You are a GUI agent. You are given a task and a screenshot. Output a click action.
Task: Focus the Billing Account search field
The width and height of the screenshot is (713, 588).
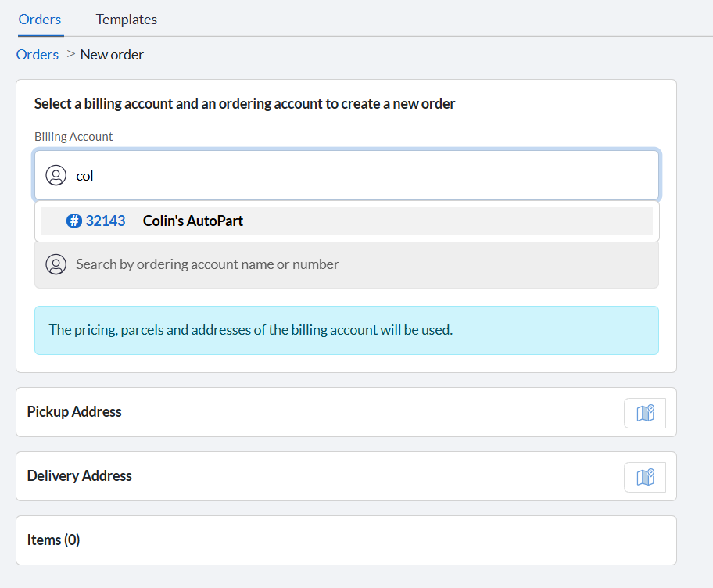[x=347, y=175]
